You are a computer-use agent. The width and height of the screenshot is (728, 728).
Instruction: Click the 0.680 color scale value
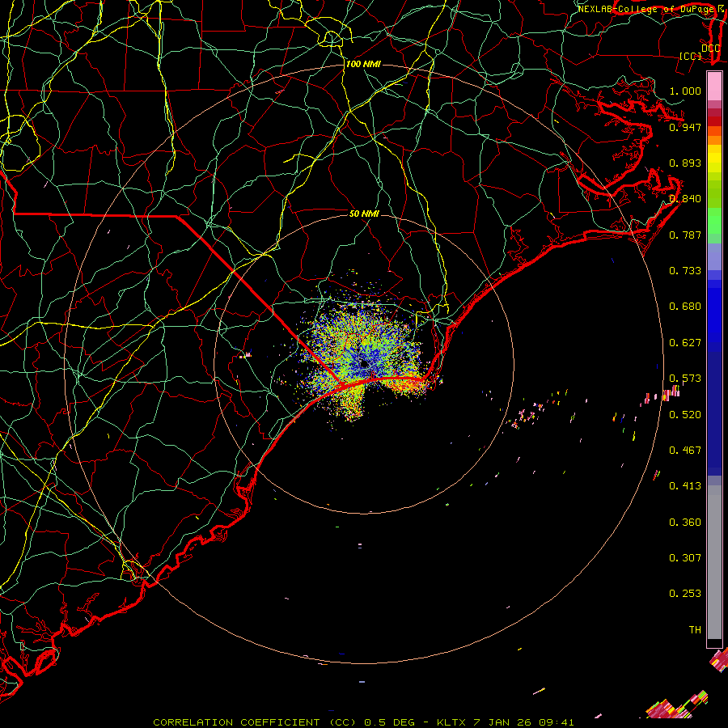coord(685,307)
